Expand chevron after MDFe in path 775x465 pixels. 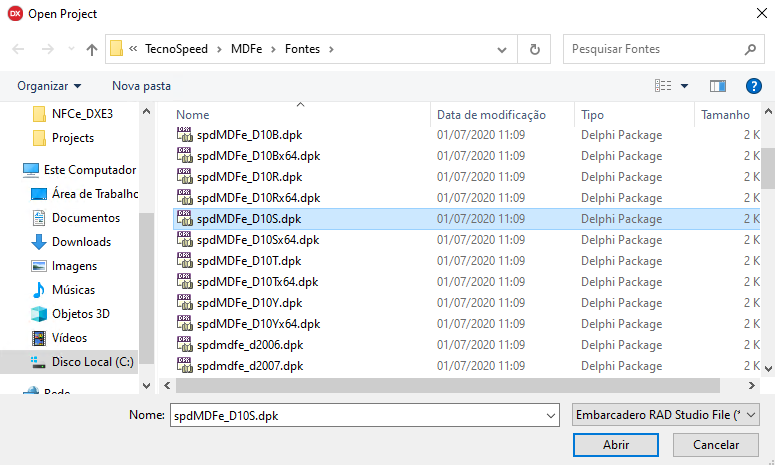tap(272, 49)
